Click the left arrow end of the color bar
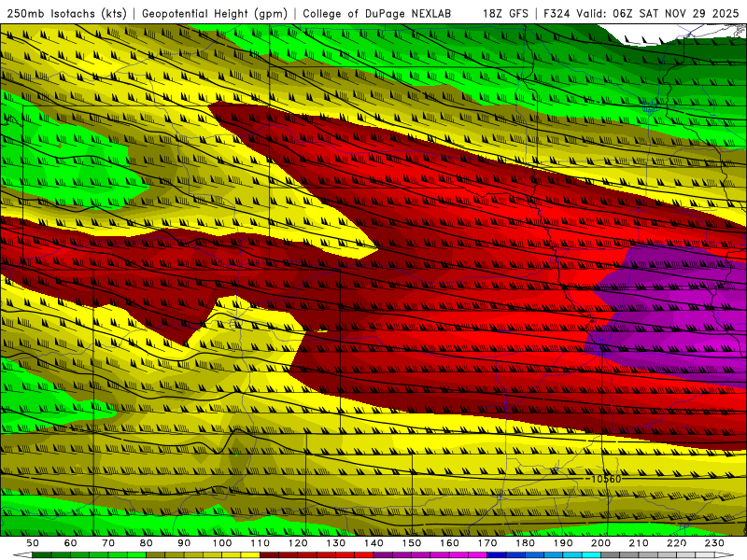Viewport: 747px width, 560px height. point(22,554)
